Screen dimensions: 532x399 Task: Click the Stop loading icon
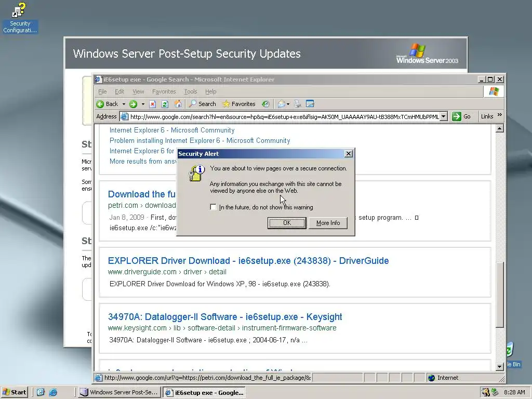click(x=153, y=104)
